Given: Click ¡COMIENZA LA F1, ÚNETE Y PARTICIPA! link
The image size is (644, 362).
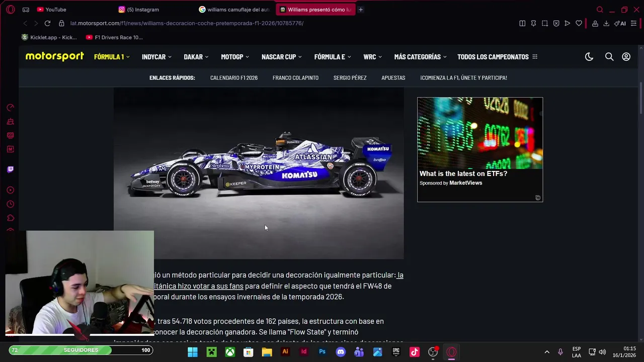Looking at the screenshot, I should point(463,78).
